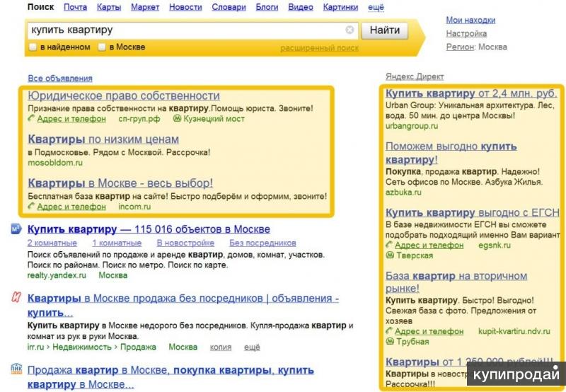The height and width of the screenshot is (392, 566).
Task: Open 'Купить квартиру — 115 016 объектов' result
Action: 149,229
